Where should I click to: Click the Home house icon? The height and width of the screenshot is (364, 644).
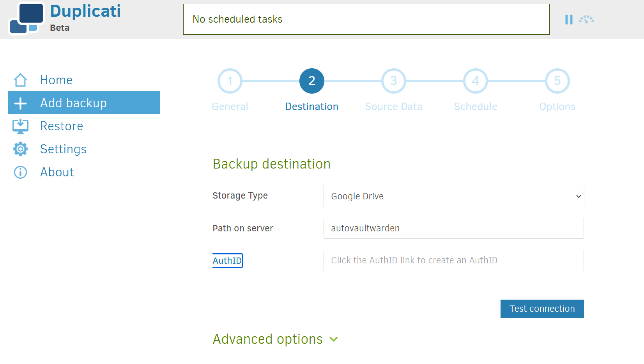20,80
